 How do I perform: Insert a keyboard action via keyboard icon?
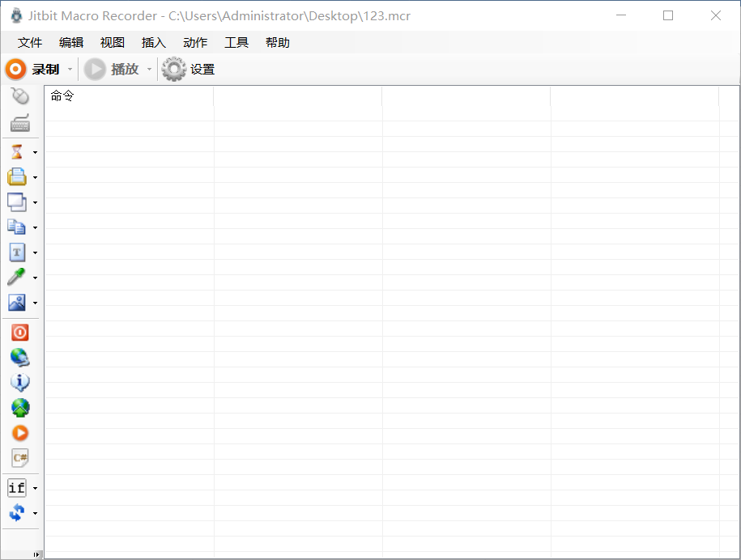pos(20,123)
